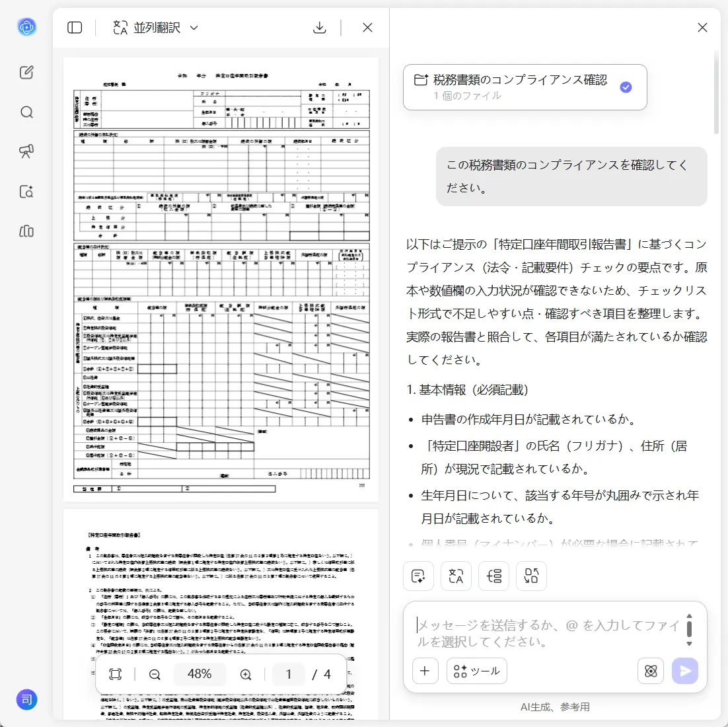Image resolution: width=728 pixels, height=727 pixels.
Task: Click the 1 個のファイル label
Action: [468, 96]
